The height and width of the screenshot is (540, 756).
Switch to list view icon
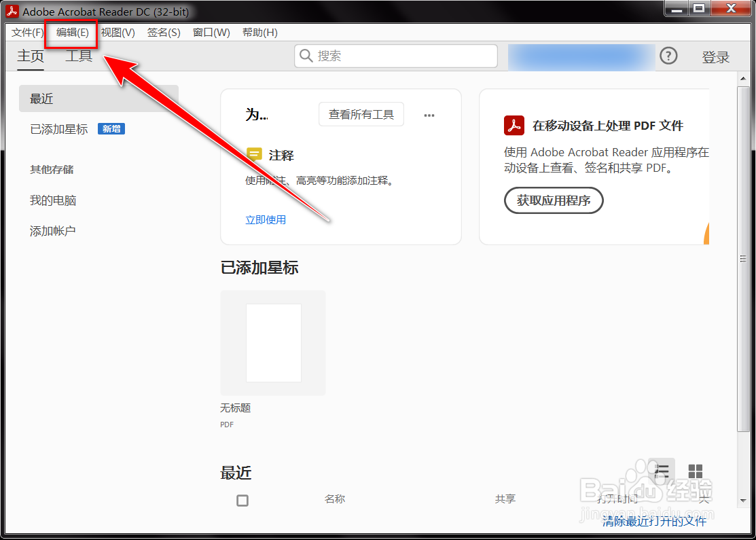pyautogui.click(x=662, y=471)
